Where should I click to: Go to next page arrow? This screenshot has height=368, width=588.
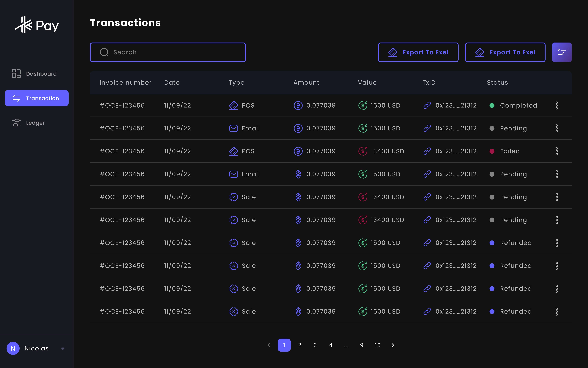393,345
